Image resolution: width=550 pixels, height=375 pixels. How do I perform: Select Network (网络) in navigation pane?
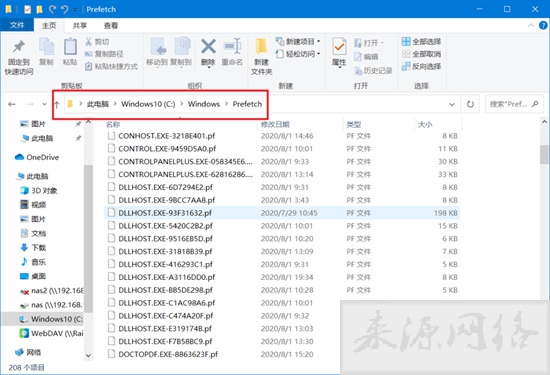[x=28, y=352]
